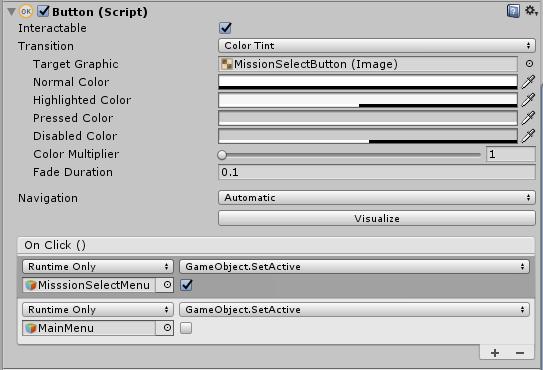Click the Transition label

[x=46, y=46]
